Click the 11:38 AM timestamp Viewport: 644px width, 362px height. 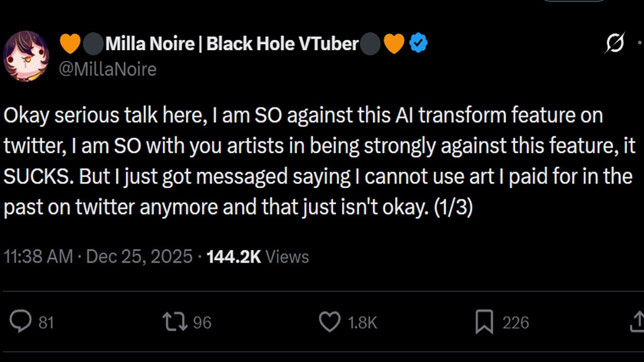[x=38, y=256]
